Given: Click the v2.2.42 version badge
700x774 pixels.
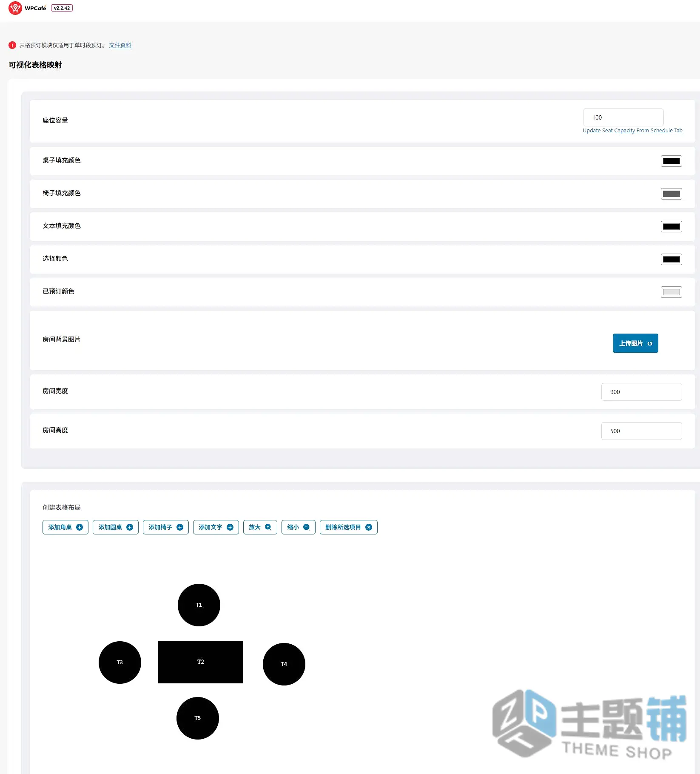Looking at the screenshot, I should point(62,8).
